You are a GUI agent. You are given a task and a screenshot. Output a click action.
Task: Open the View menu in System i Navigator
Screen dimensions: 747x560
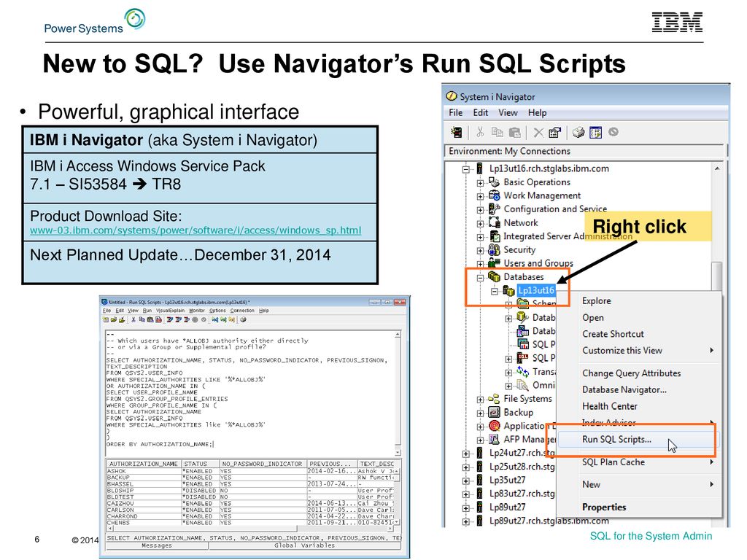coord(508,113)
